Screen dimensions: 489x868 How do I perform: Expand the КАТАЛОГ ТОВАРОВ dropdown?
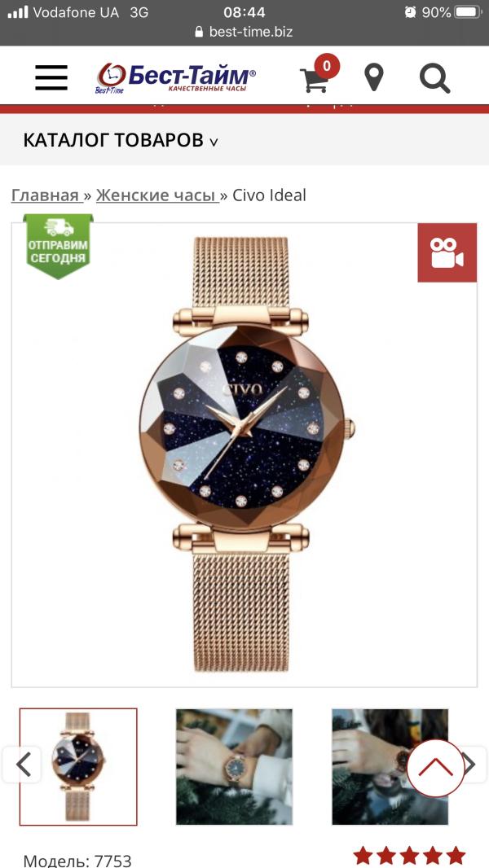(120, 140)
